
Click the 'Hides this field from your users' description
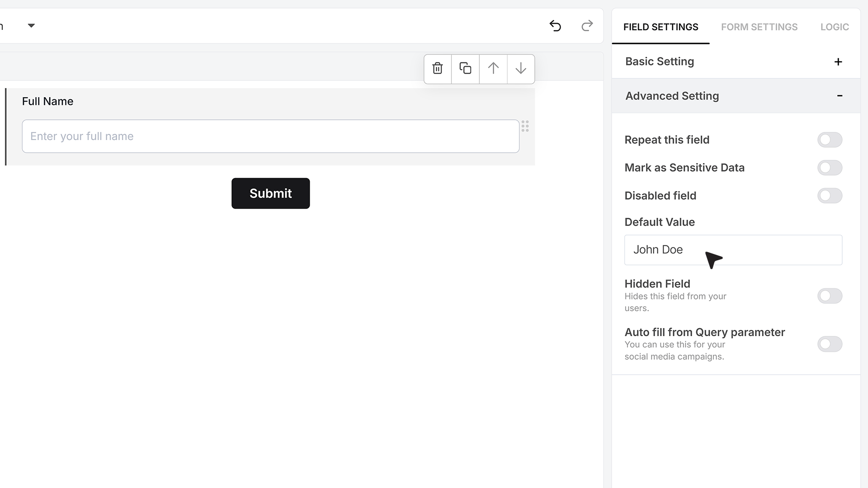point(675,302)
